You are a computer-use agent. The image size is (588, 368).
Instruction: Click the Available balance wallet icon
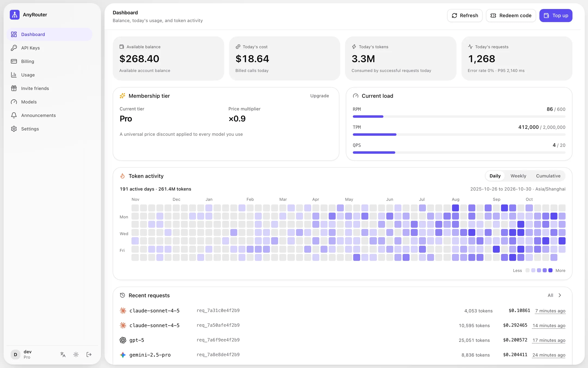tap(122, 47)
